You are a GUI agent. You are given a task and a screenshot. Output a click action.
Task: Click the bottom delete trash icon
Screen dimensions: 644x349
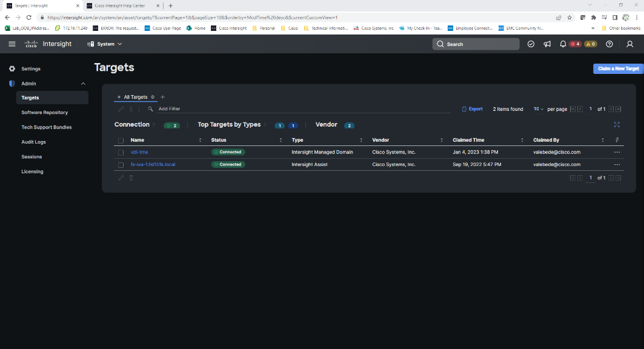pyautogui.click(x=131, y=178)
